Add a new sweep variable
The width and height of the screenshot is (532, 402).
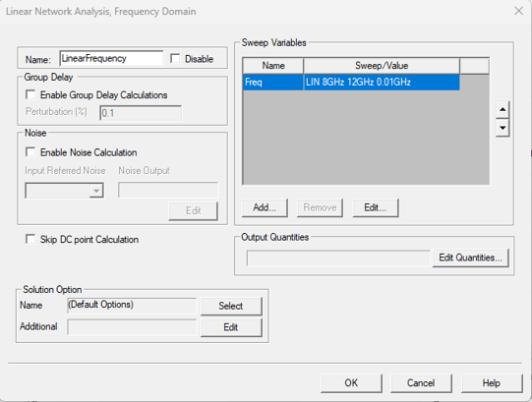coord(265,207)
